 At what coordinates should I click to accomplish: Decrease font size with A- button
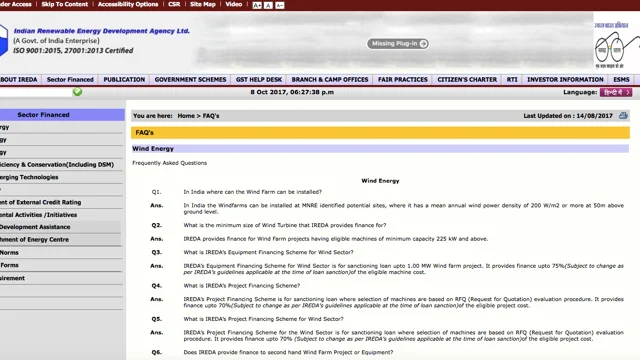(280, 5)
